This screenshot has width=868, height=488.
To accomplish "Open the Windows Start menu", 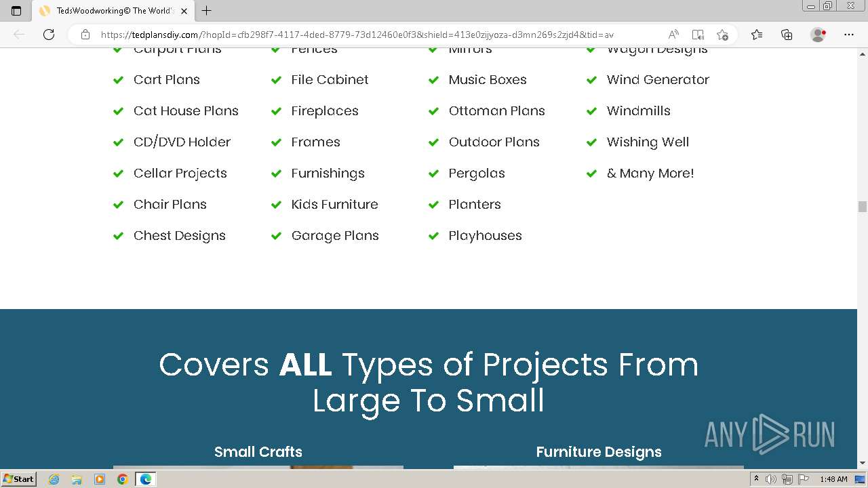I will 19,479.
